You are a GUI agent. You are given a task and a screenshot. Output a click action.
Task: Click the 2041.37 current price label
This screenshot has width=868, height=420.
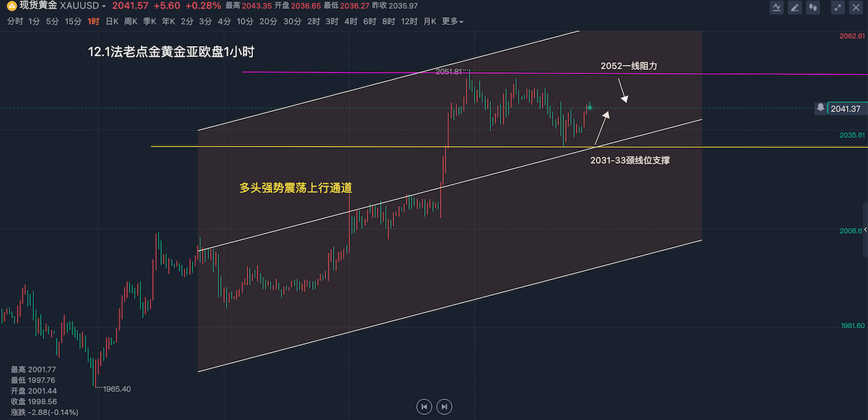click(845, 109)
